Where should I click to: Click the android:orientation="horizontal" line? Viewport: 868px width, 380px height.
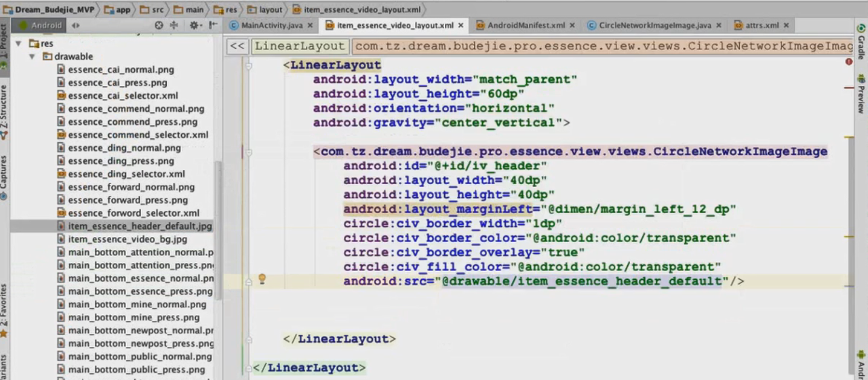[434, 108]
